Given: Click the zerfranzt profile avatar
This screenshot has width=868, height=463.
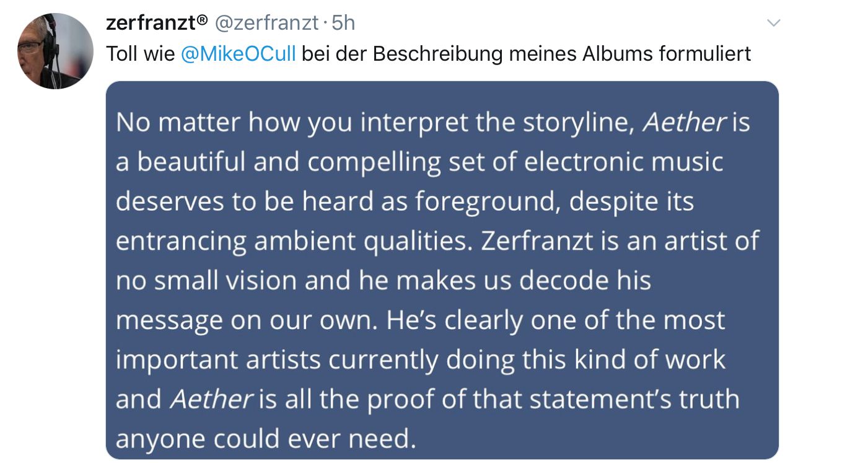Looking at the screenshot, I should 55,51.
